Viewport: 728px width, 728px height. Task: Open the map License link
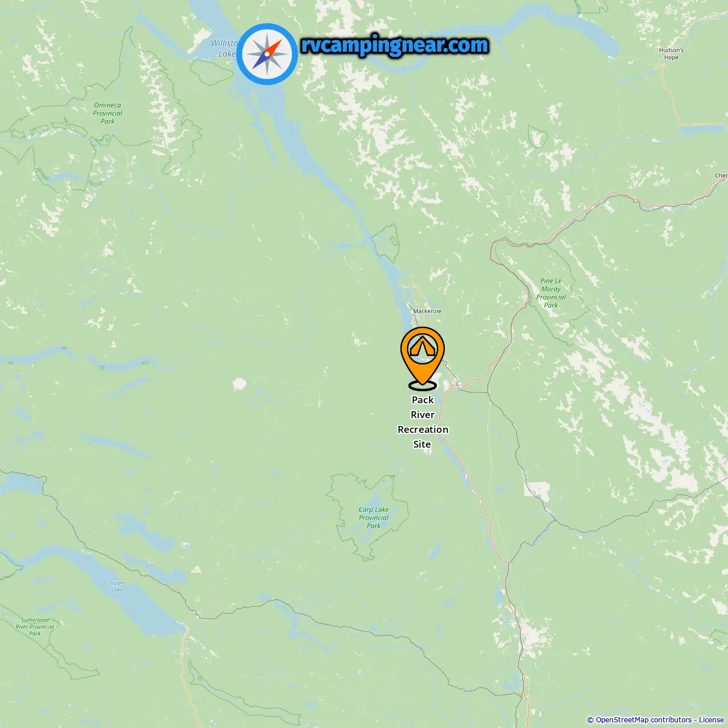712,720
